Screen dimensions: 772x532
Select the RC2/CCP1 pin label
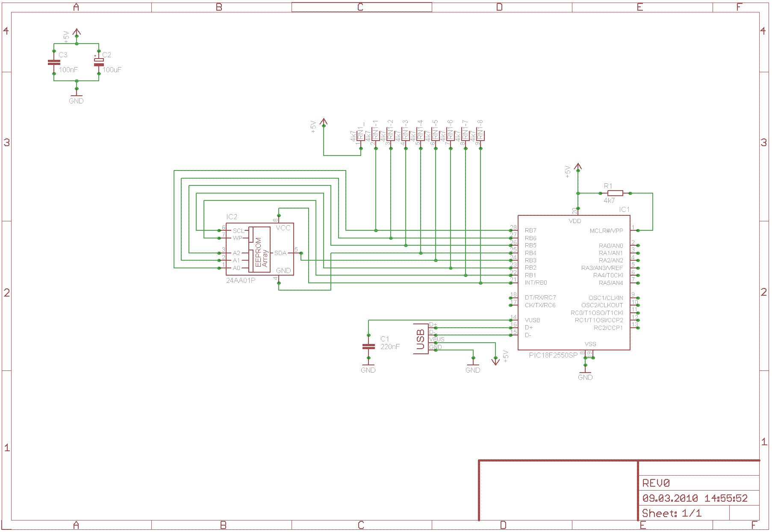tap(608, 328)
